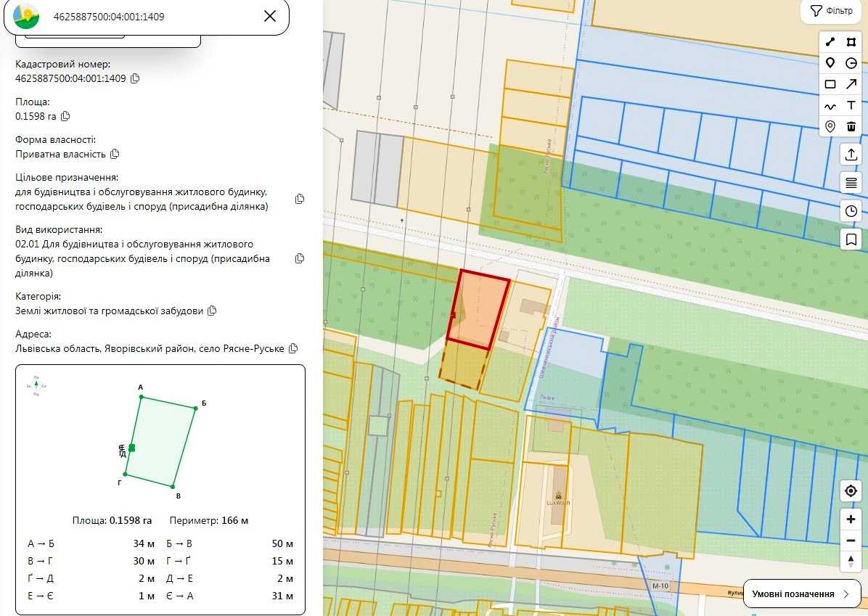Delete drawings with the trash icon
The height and width of the screenshot is (616, 868).
(x=851, y=127)
